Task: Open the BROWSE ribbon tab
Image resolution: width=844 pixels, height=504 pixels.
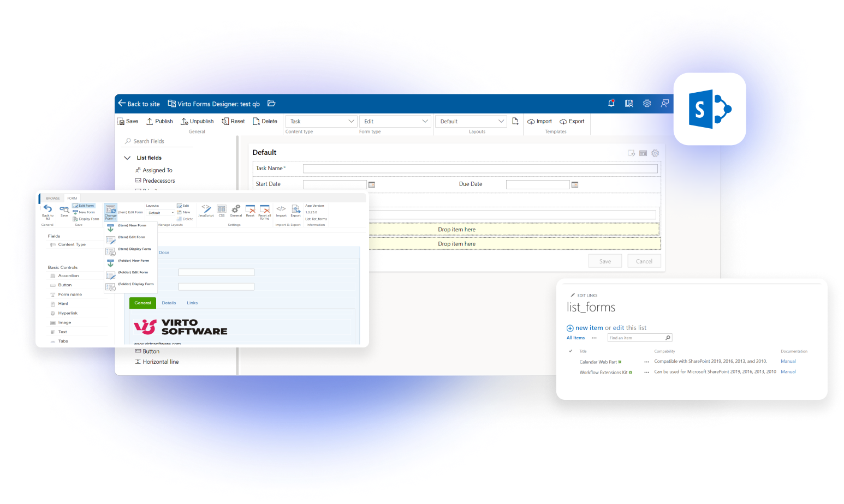Action: (53, 198)
